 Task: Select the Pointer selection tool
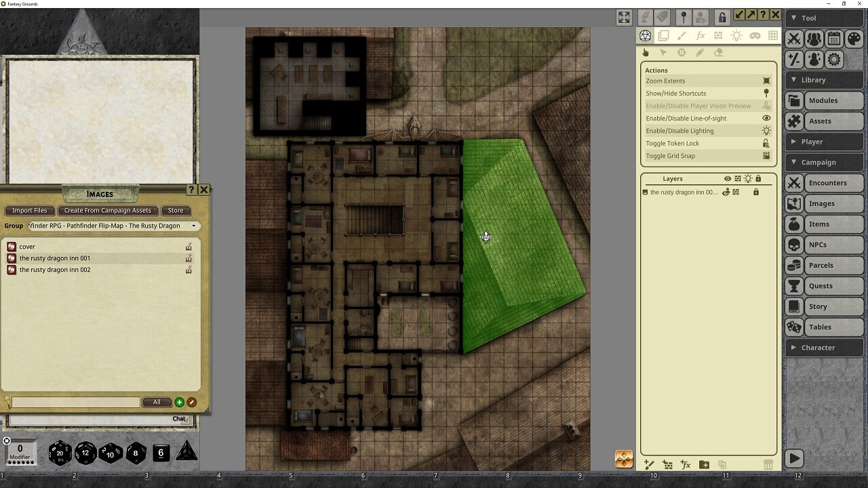point(664,52)
